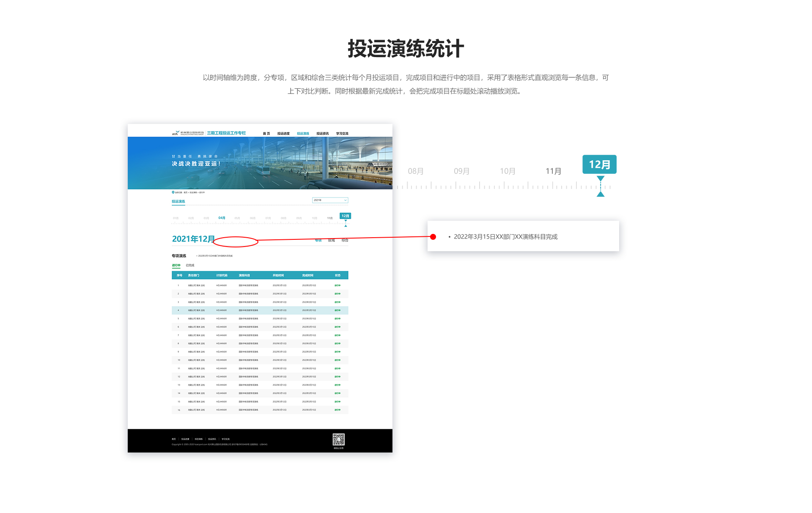Image resolution: width=812 pixels, height=513 pixels.
Task: Click the year dropdown chevron arrow
Action: tap(345, 200)
